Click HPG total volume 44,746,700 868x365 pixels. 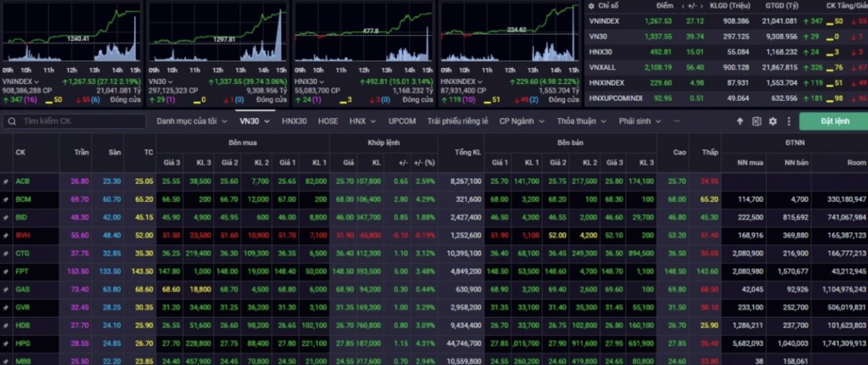point(465,343)
